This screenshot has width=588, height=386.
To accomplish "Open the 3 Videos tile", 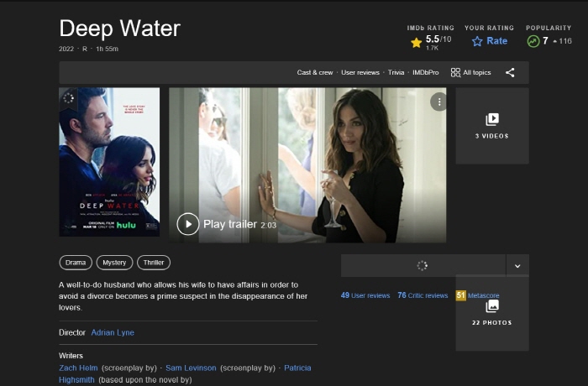I will [492, 126].
